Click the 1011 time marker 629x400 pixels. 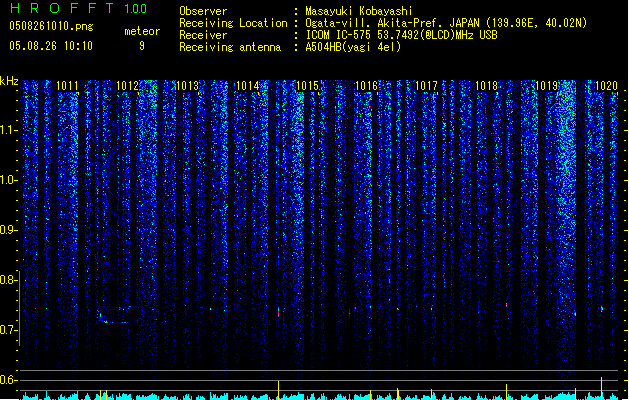(x=67, y=86)
